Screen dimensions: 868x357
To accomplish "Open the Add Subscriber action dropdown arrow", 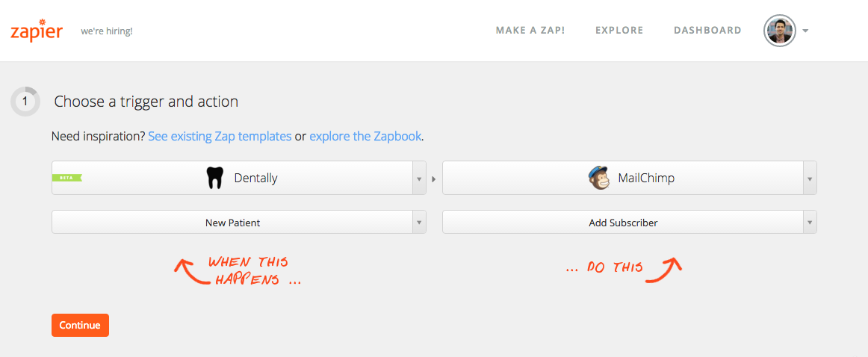I will click(x=809, y=223).
